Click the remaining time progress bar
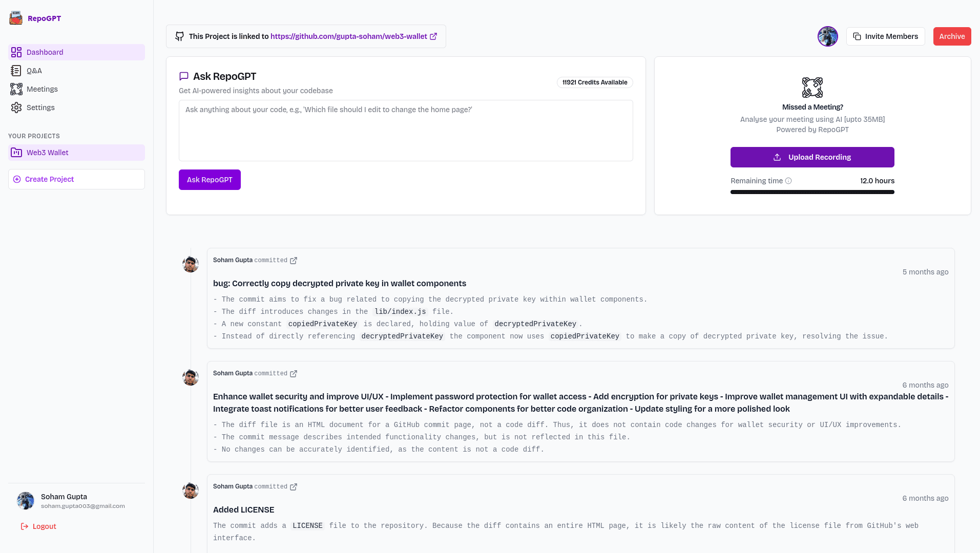The image size is (980, 553). (812, 192)
